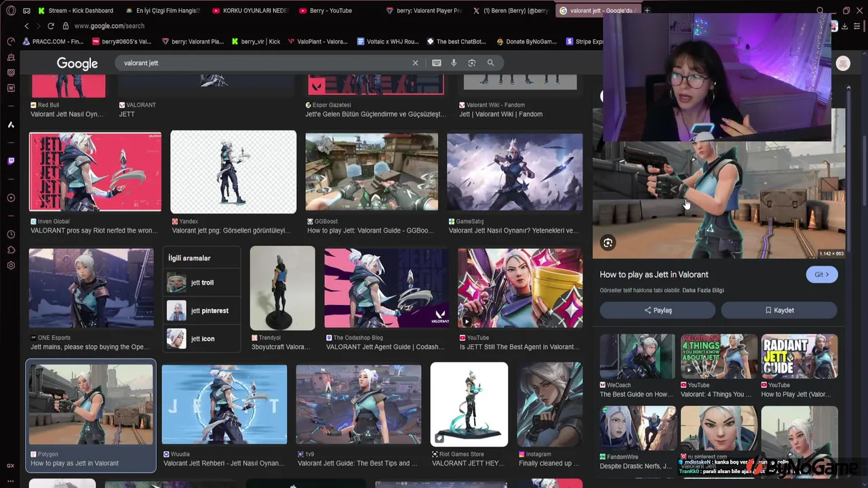Open the Voltaic x WHJ bookmark

[388, 41]
